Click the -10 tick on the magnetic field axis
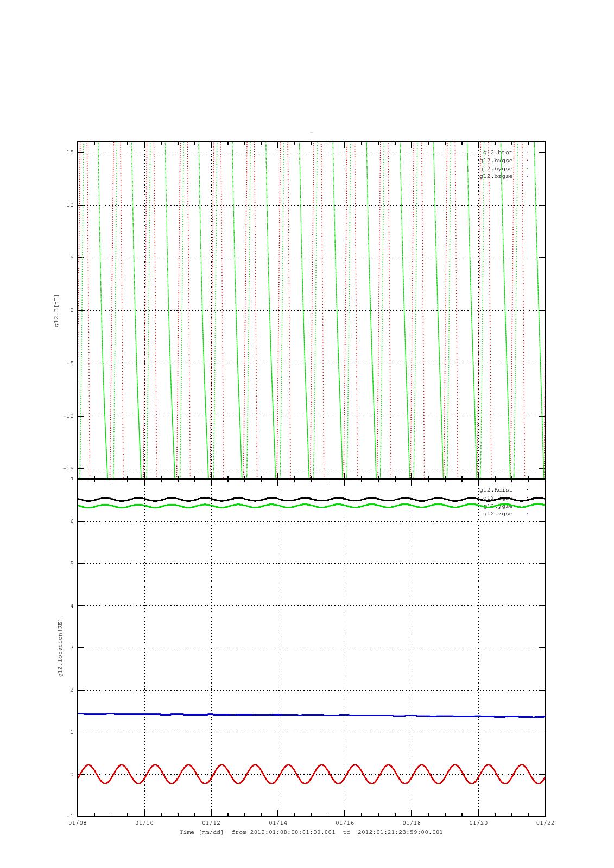 (x=68, y=416)
